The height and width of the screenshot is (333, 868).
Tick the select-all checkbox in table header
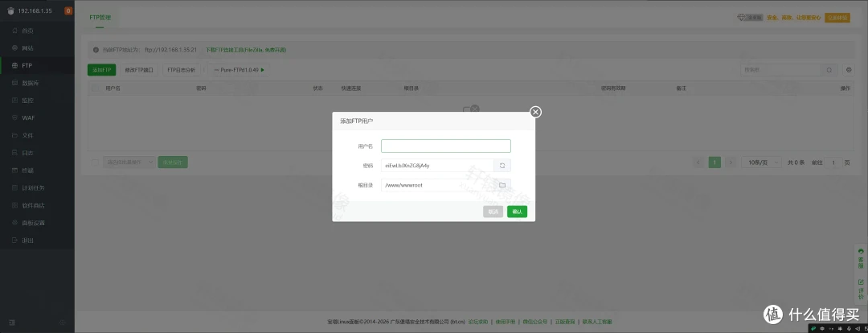95,88
